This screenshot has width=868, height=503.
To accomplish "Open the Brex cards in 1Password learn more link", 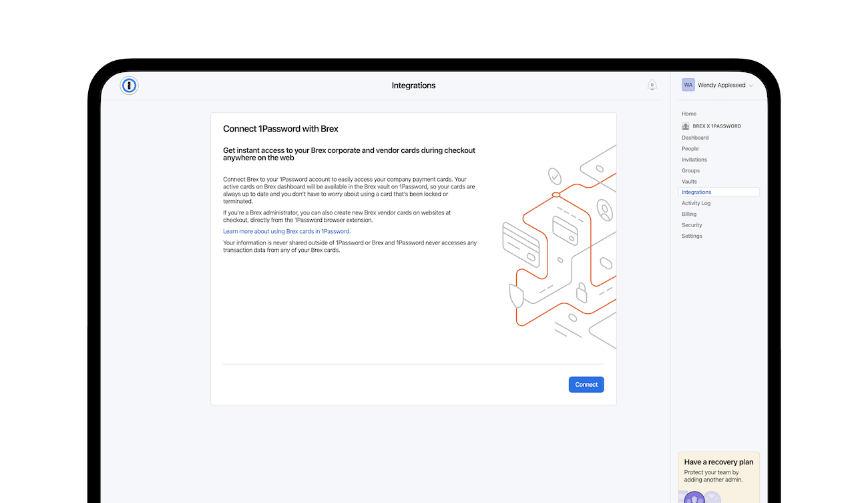I will (x=286, y=230).
